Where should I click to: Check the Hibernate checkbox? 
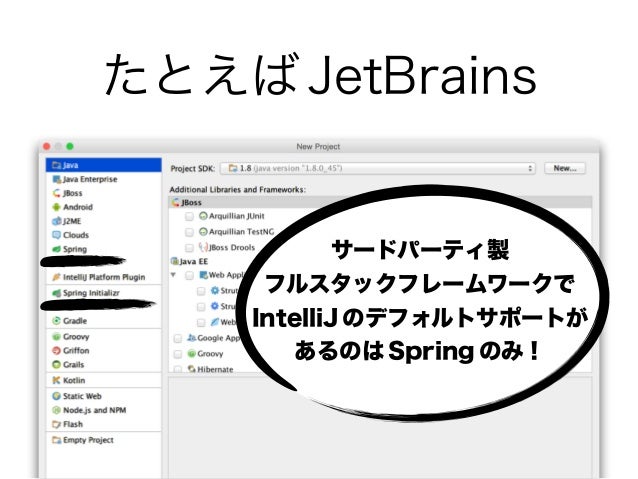tap(178, 369)
